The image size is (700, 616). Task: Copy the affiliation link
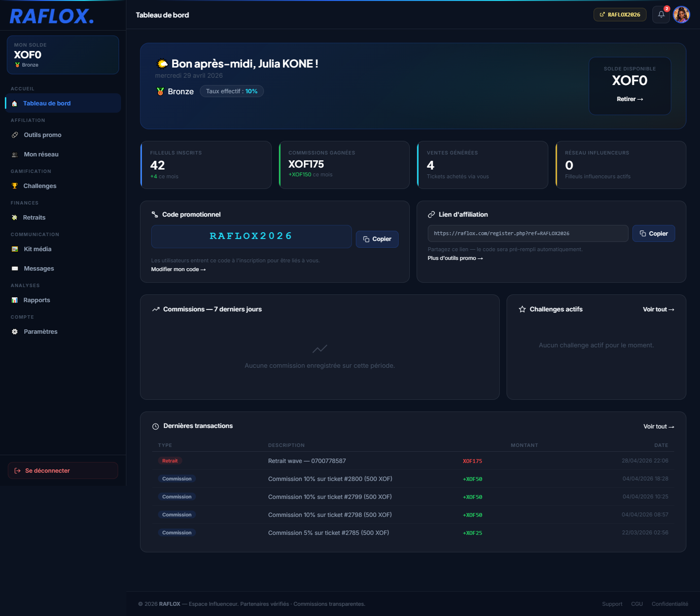tap(654, 234)
